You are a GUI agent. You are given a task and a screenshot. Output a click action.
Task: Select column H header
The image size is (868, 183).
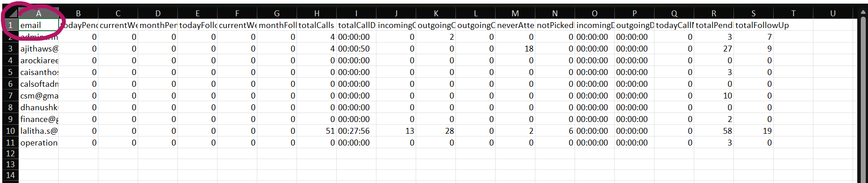click(316, 14)
